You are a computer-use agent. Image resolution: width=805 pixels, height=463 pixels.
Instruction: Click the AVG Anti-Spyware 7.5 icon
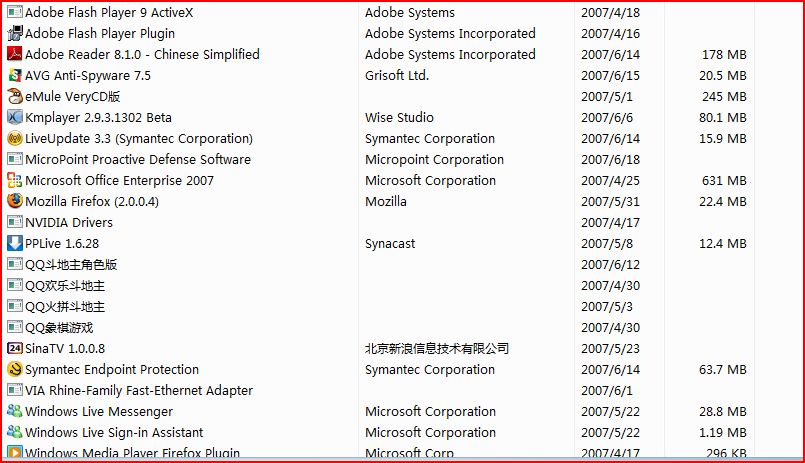[x=14, y=75]
